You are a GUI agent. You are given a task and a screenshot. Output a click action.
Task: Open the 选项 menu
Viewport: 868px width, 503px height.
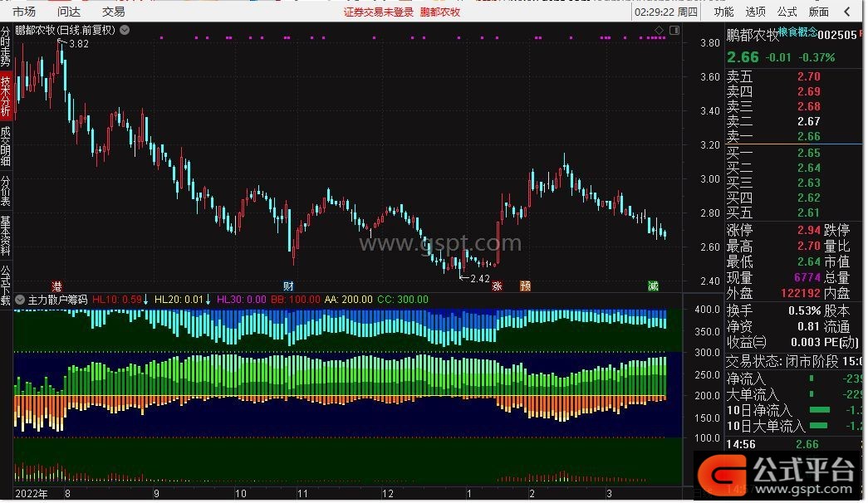755,12
